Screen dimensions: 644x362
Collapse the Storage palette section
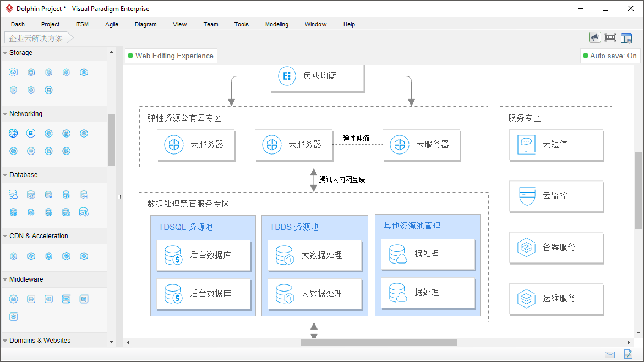[x=5, y=53]
